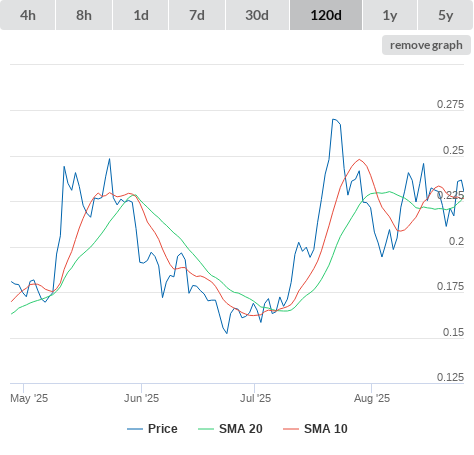This screenshot has width=474, height=455.
Task: Click the Jun '25 x-axis label
Action: click(141, 398)
